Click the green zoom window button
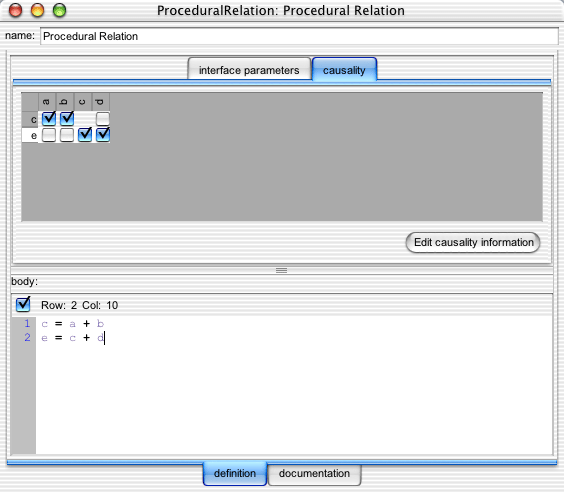 pyautogui.click(x=59, y=10)
